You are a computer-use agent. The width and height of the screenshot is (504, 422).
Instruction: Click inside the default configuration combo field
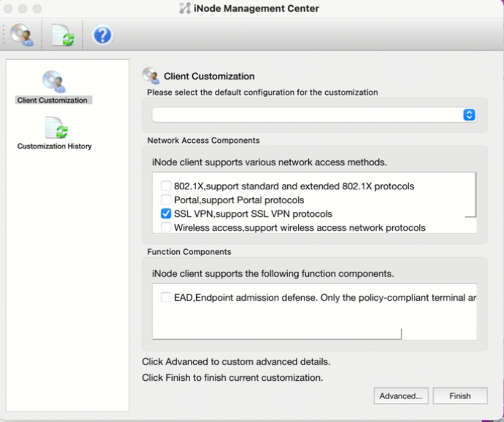click(314, 114)
